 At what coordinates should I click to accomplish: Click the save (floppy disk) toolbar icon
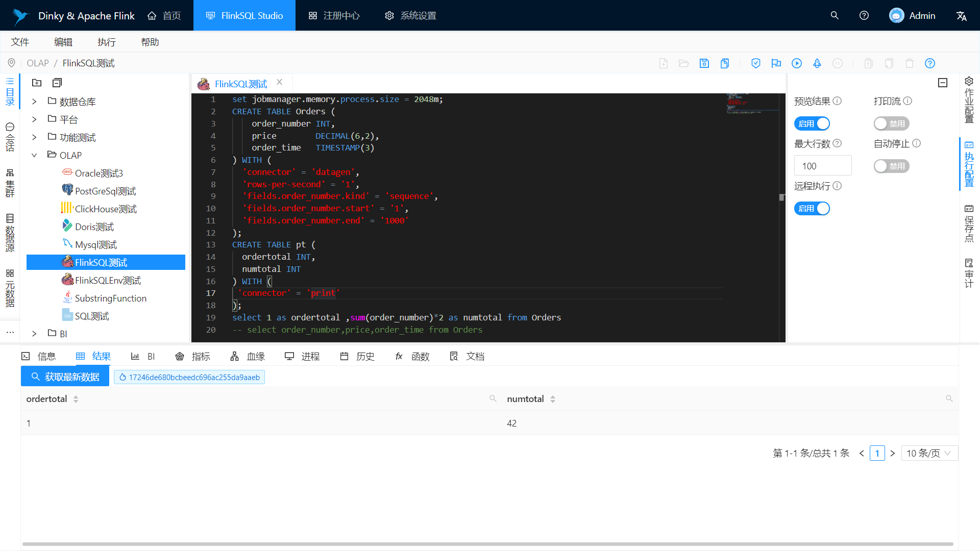click(704, 63)
